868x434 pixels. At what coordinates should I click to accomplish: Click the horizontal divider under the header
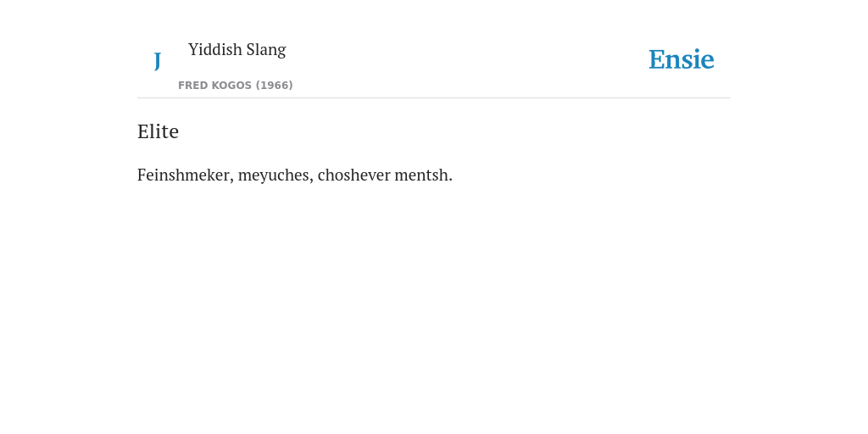coord(434,98)
